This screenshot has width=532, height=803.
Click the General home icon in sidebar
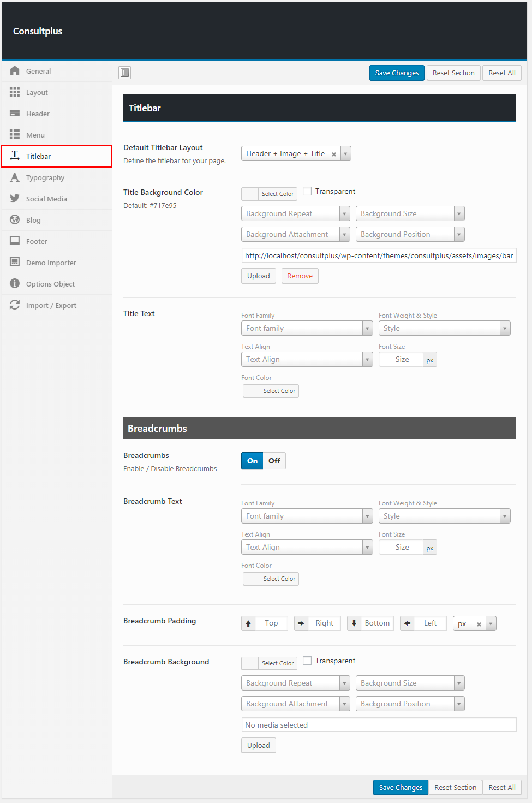pos(15,71)
